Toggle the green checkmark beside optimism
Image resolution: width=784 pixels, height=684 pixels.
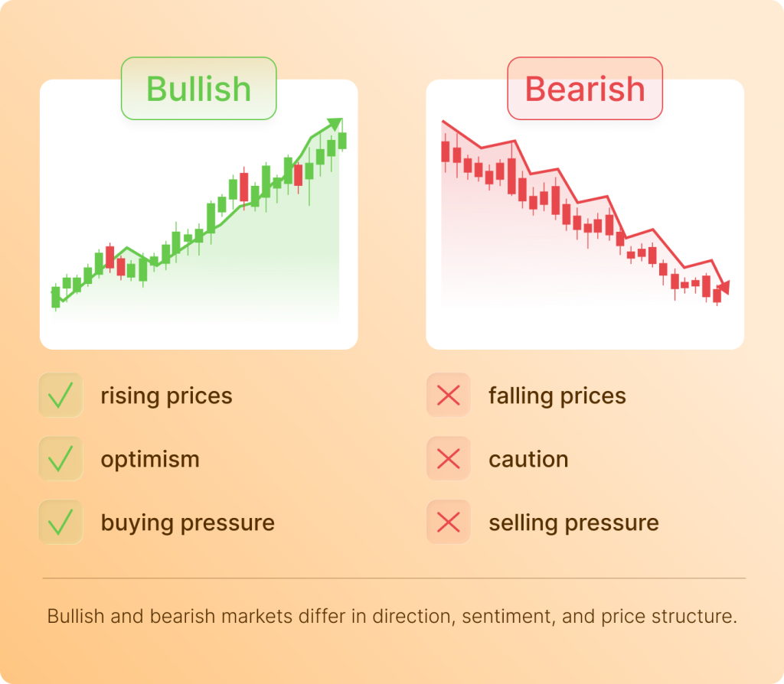pyautogui.click(x=60, y=459)
